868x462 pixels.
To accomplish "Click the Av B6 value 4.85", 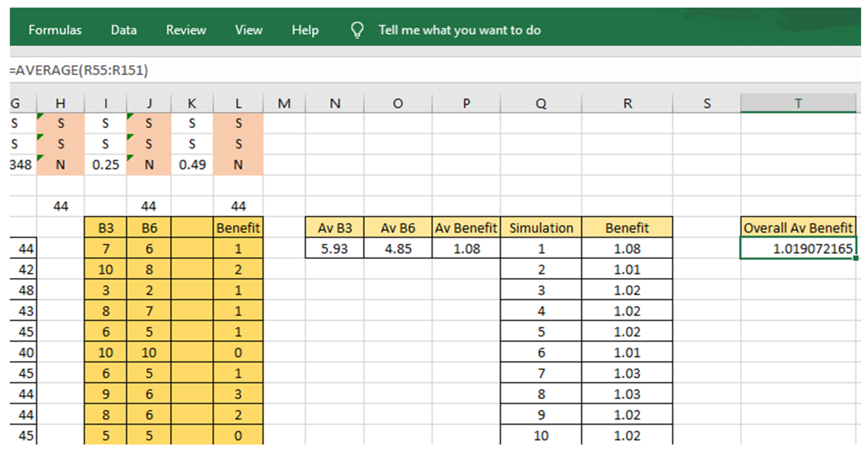I will 398,249.
